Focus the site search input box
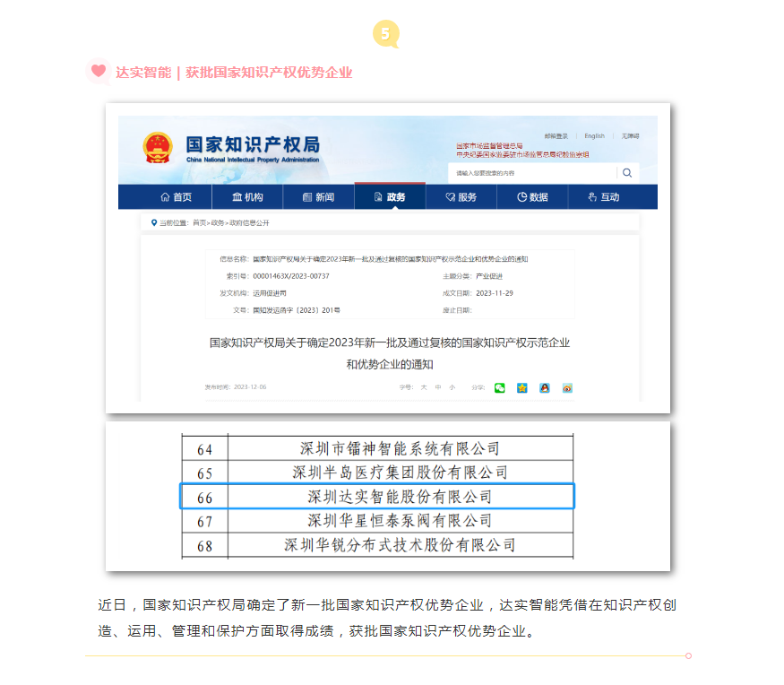This screenshot has width=784, height=685. pyautogui.click(x=533, y=173)
